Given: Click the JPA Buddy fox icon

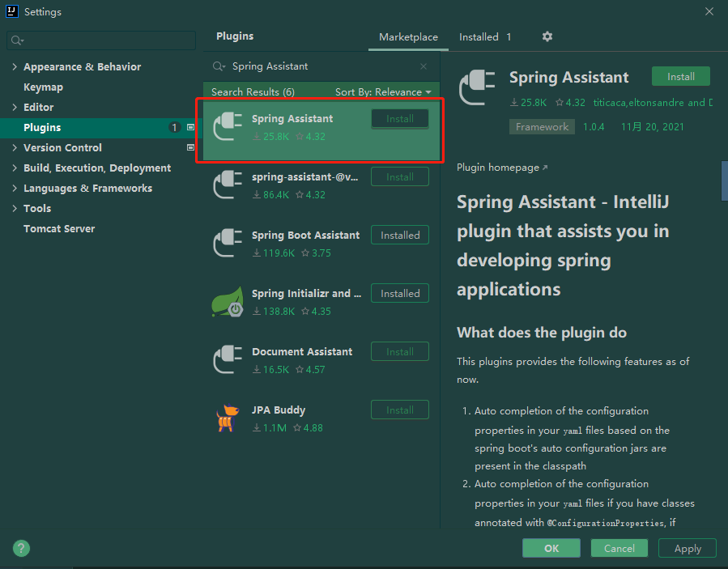Looking at the screenshot, I should click(228, 418).
